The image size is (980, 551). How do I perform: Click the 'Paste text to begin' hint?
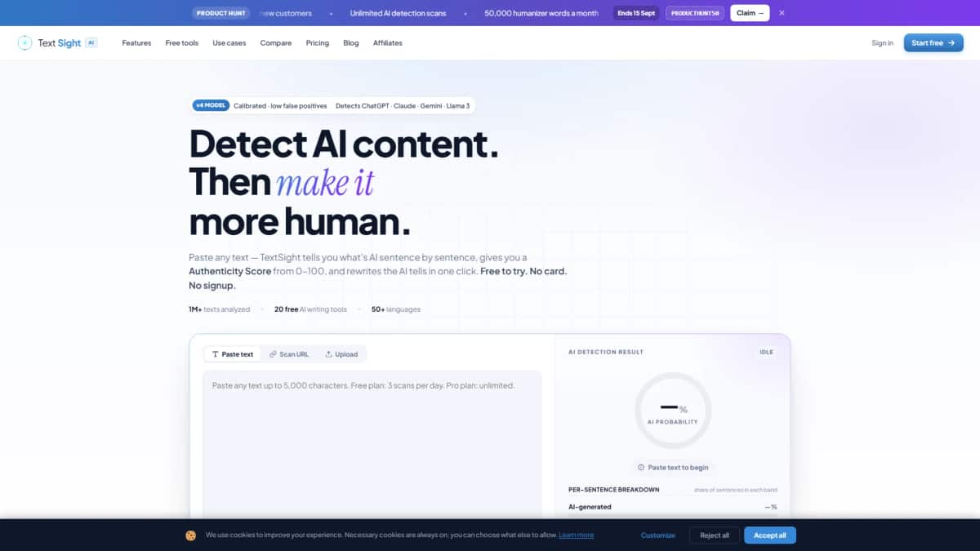(673, 468)
